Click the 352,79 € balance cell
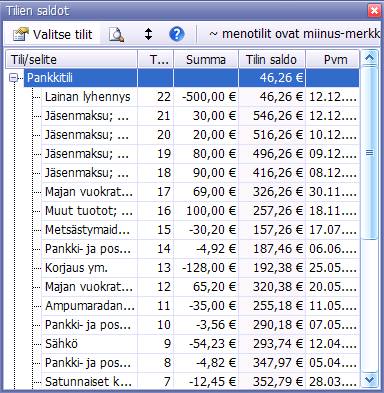 272,381
